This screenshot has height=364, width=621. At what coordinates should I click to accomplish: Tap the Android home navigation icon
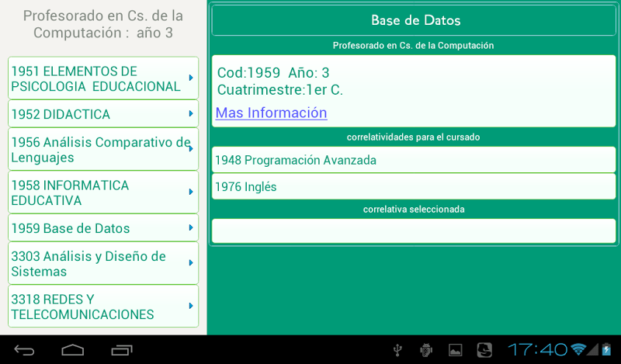[x=73, y=350]
